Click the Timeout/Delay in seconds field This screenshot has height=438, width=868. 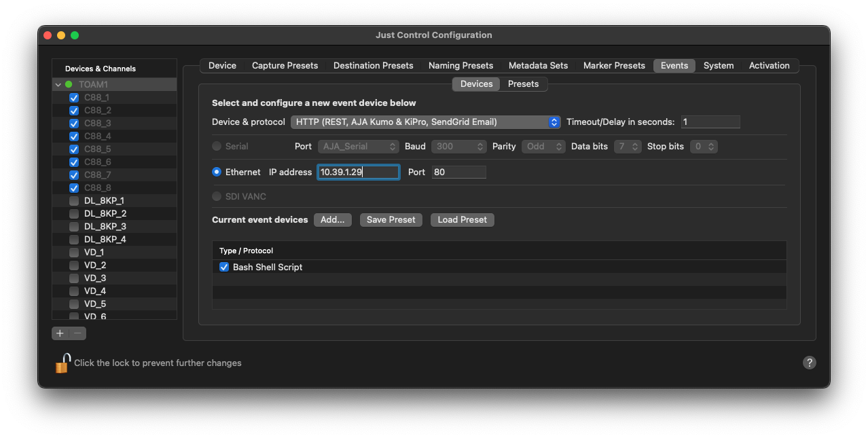coord(710,122)
